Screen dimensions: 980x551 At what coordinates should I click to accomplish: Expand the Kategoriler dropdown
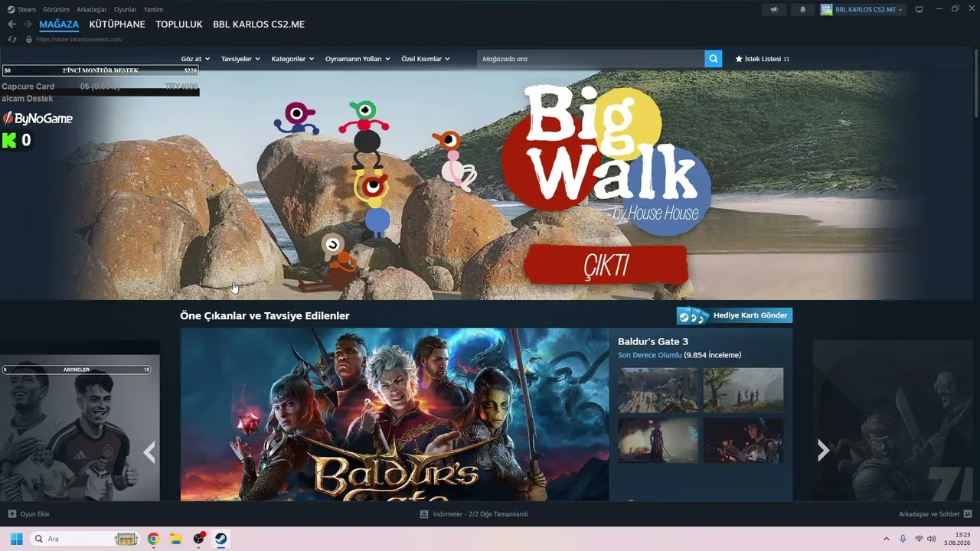coord(292,59)
